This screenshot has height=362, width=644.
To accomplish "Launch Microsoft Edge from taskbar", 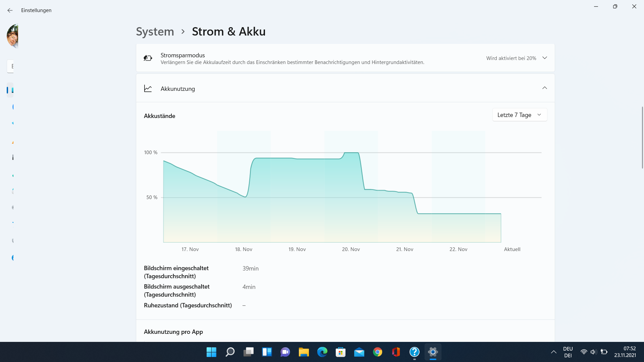I will (322, 352).
